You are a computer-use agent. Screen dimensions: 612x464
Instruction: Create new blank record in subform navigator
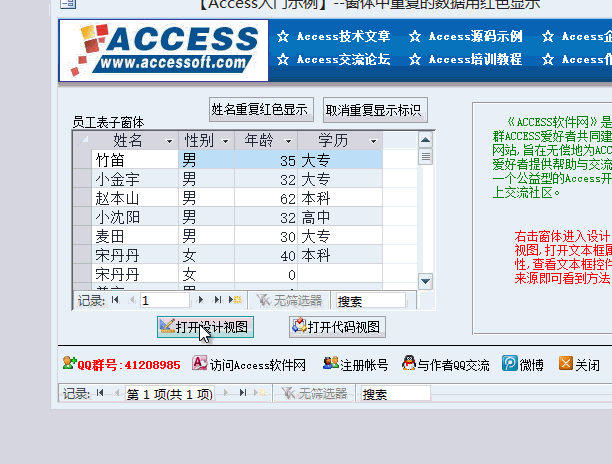point(235,300)
